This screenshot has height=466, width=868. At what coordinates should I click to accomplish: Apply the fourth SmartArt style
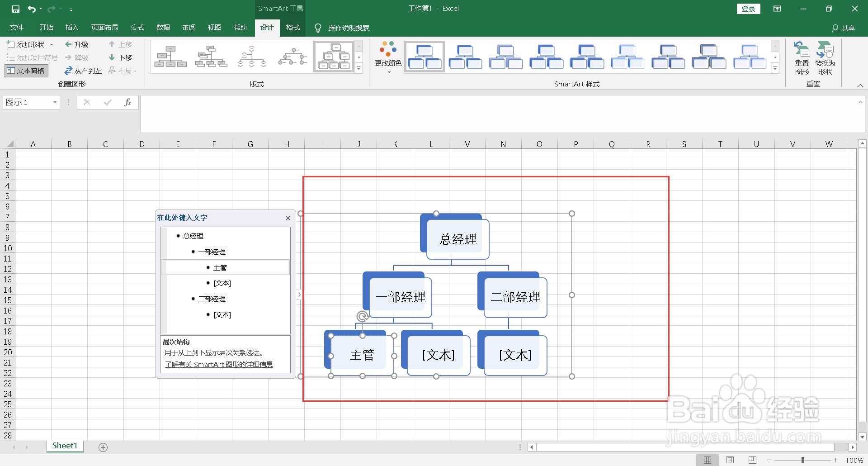click(547, 57)
